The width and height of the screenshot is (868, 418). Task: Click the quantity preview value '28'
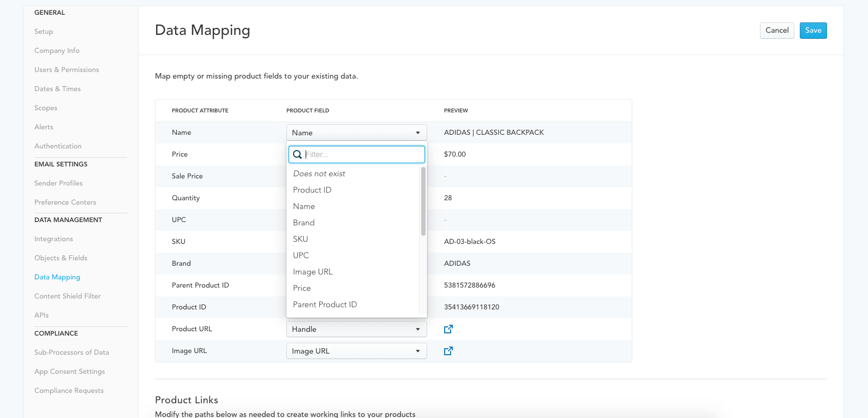pos(448,198)
